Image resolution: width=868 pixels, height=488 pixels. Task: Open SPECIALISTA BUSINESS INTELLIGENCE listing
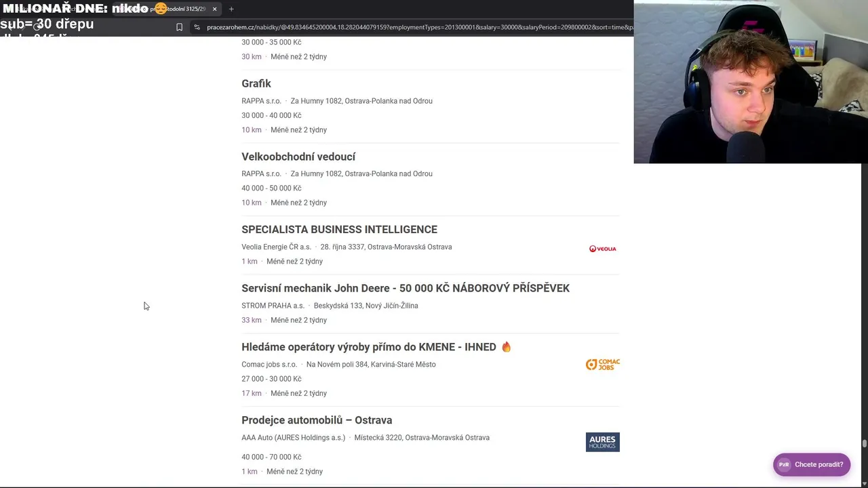pos(339,229)
